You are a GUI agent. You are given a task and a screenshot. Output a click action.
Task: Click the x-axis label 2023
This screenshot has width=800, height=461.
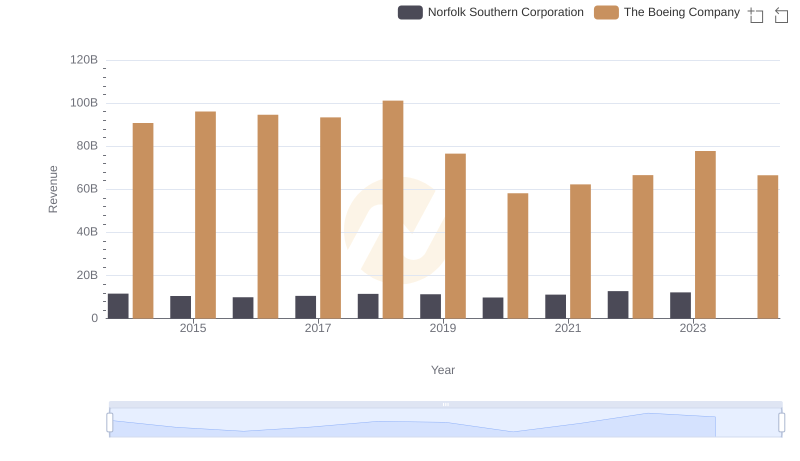pyautogui.click(x=693, y=328)
